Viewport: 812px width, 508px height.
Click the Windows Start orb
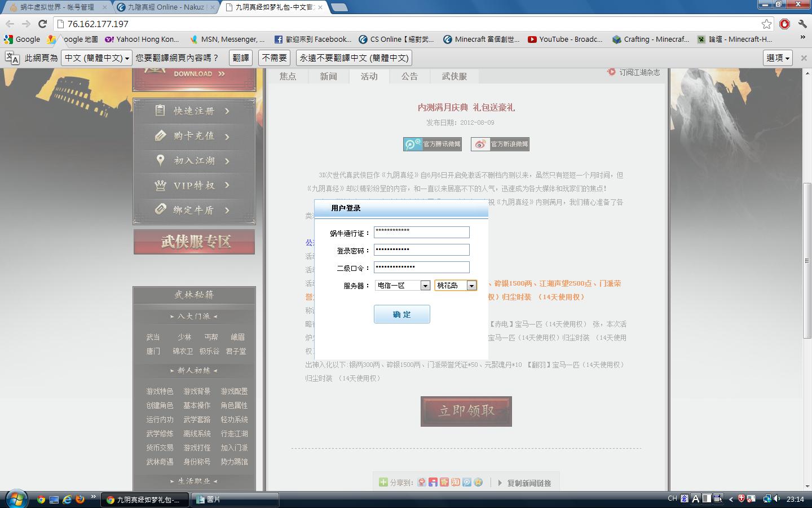point(16,499)
